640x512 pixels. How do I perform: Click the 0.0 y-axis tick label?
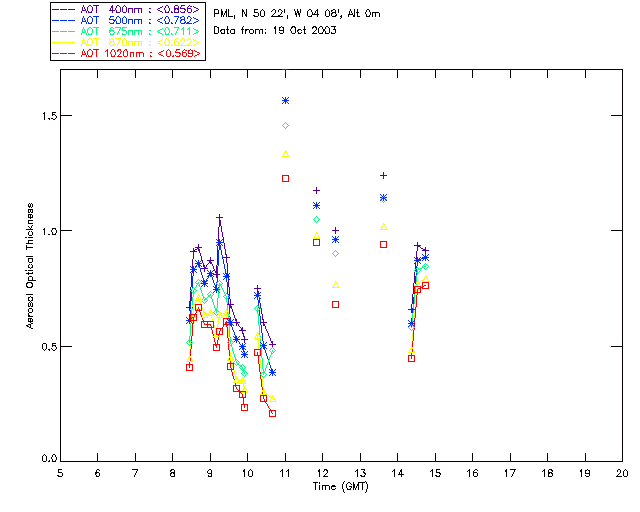(x=49, y=459)
